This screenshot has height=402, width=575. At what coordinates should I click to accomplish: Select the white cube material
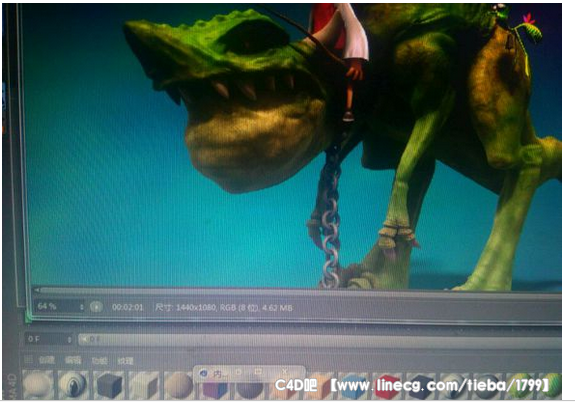(144, 386)
